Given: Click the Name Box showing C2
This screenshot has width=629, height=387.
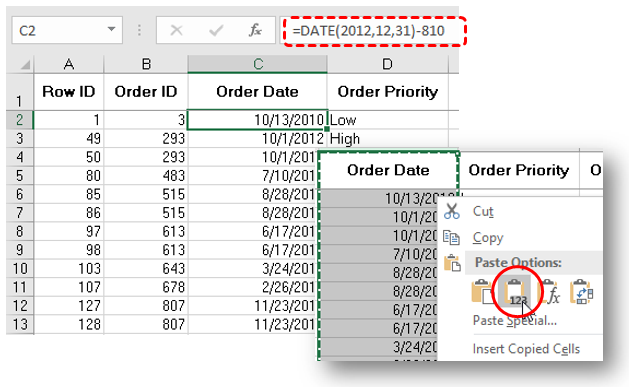Looking at the screenshot, I should coord(66,30).
